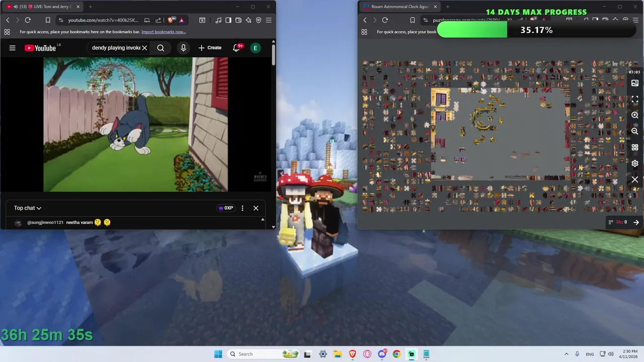
Task: Zoom in on the puzzle
Action: (635, 115)
